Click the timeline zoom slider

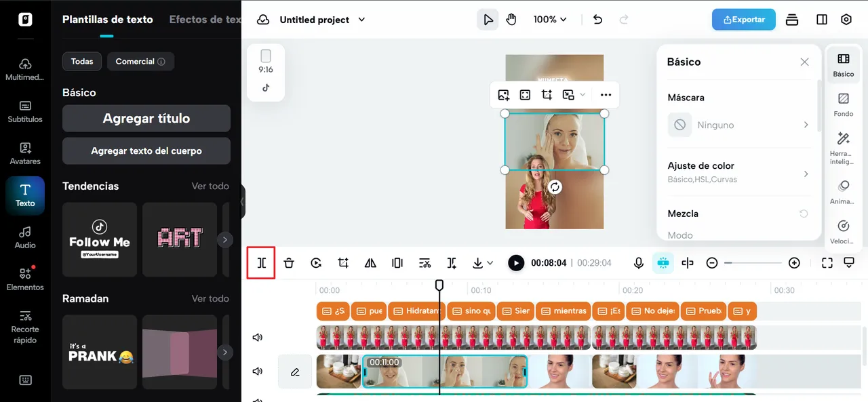[753, 263]
